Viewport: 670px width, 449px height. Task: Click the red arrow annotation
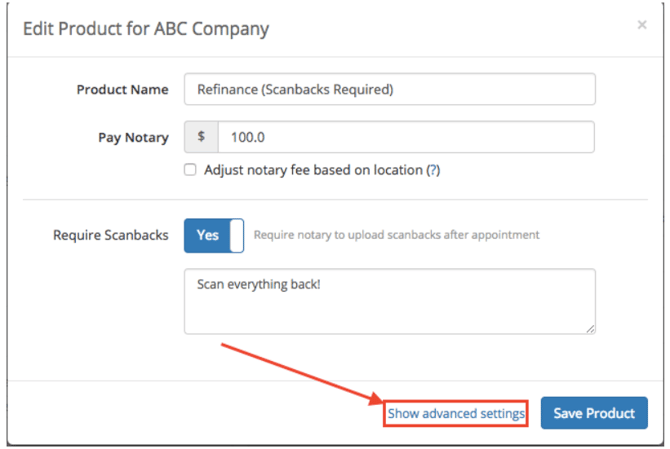300,370
